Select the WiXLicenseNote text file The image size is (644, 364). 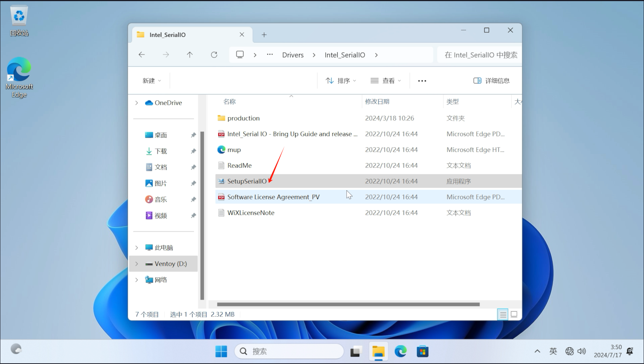tap(369, 213)
